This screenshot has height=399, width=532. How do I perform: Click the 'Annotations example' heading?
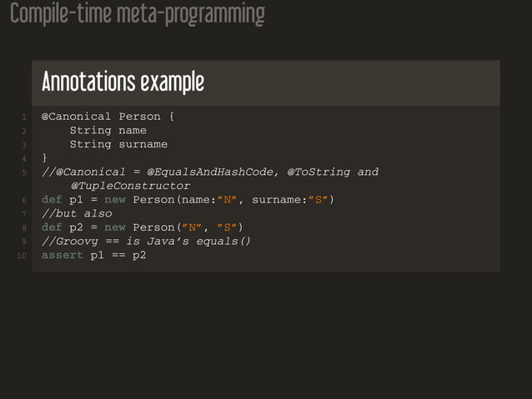[x=123, y=82]
